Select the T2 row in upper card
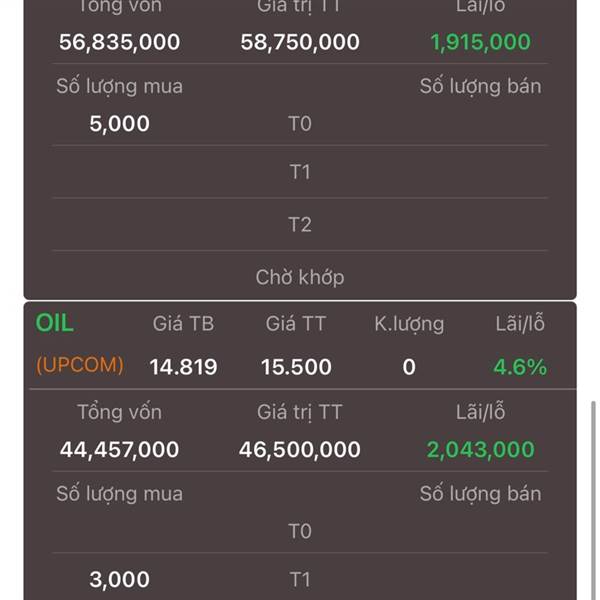This screenshot has width=600, height=600. (300, 224)
